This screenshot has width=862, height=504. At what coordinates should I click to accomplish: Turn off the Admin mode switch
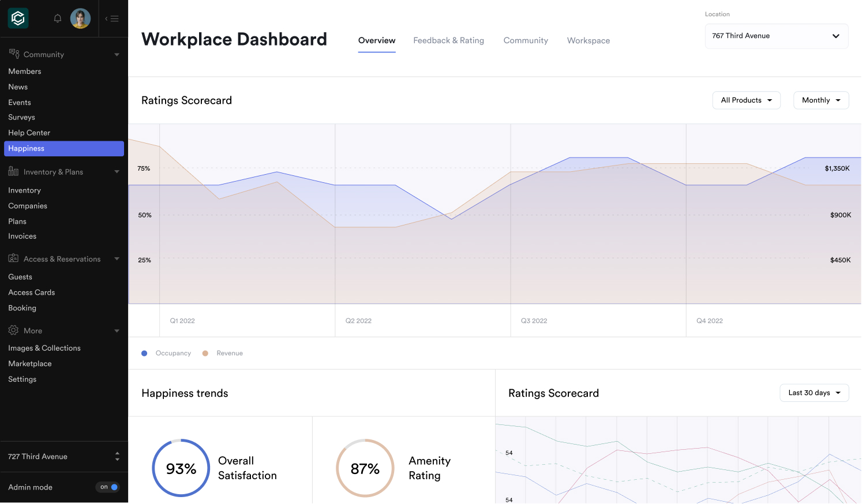tap(108, 487)
